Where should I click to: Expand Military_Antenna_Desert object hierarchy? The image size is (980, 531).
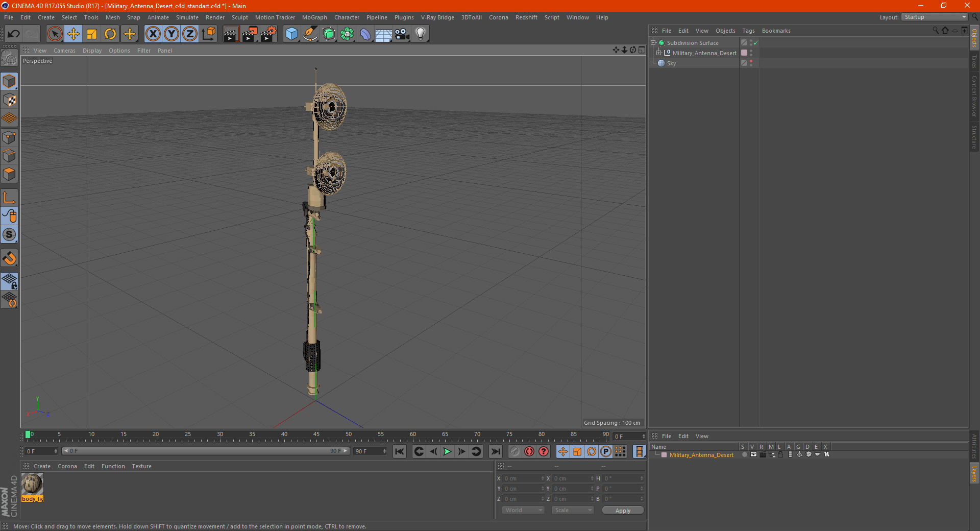(658, 53)
